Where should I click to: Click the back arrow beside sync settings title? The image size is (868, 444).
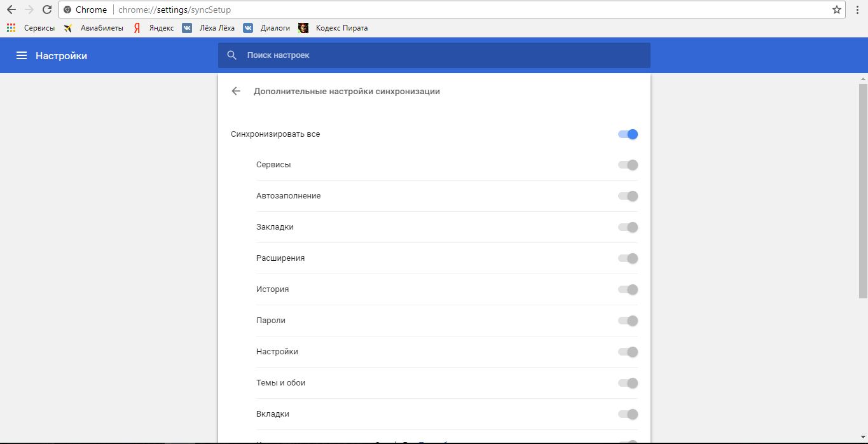(236, 91)
